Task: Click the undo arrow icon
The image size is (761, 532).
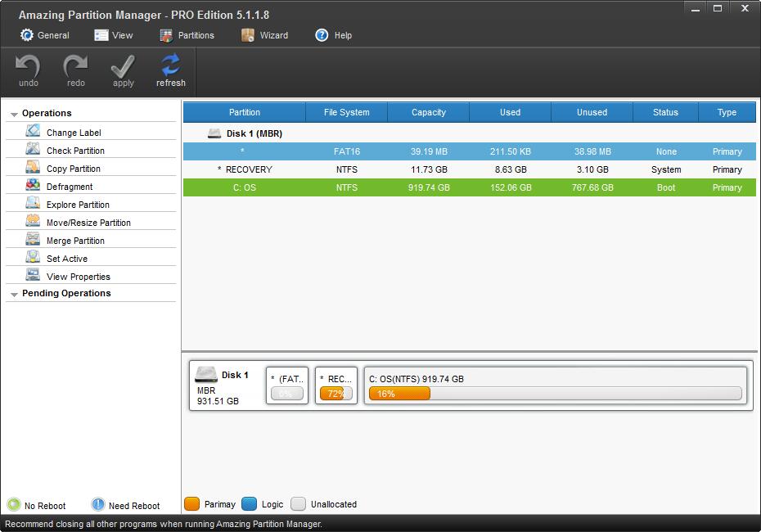Action: coord(29,65)
